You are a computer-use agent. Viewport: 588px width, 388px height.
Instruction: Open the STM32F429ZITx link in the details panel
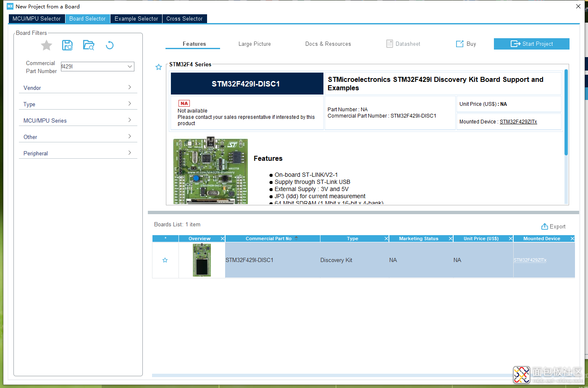518,122
